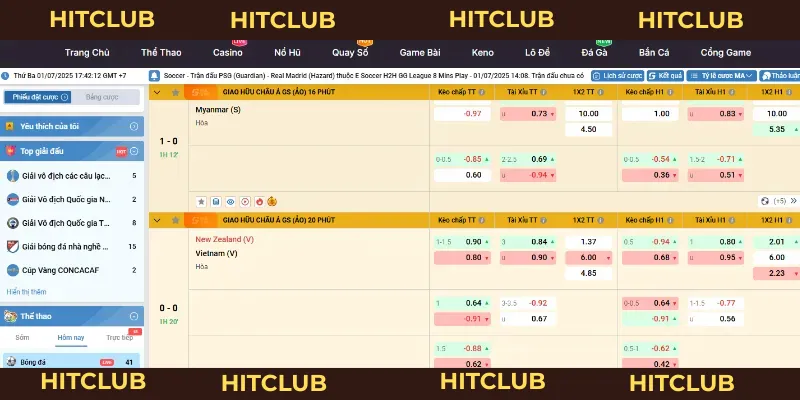
Task: Switch to the Hôm nay tab
Action: pyautogui.click(x=71, y=338)
